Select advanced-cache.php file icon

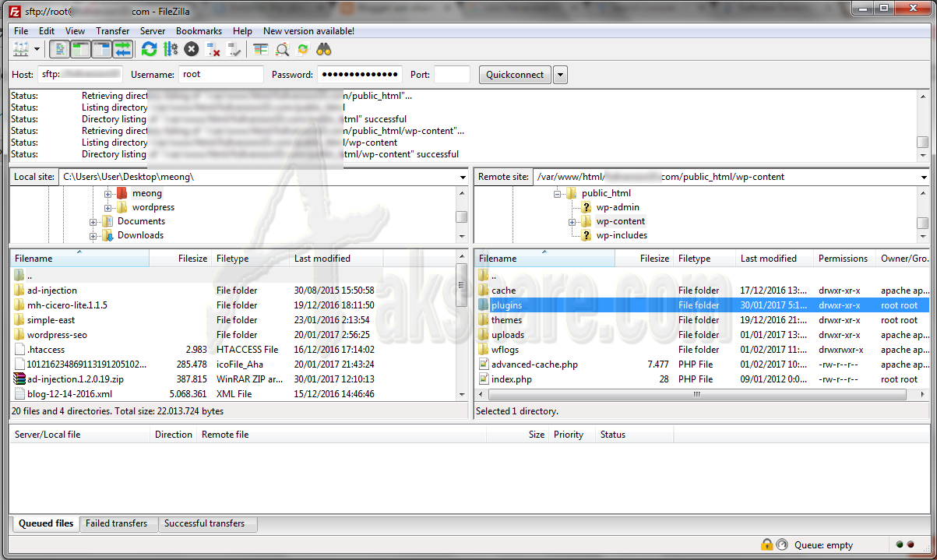click(484, 365)
